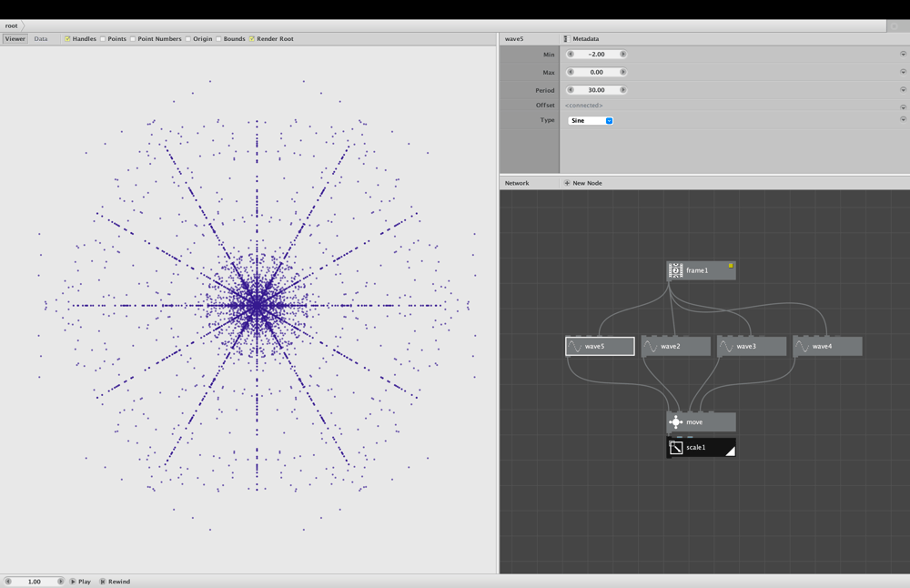
Task: Click the root breadcrumb
Action: (x=12, y=25)
